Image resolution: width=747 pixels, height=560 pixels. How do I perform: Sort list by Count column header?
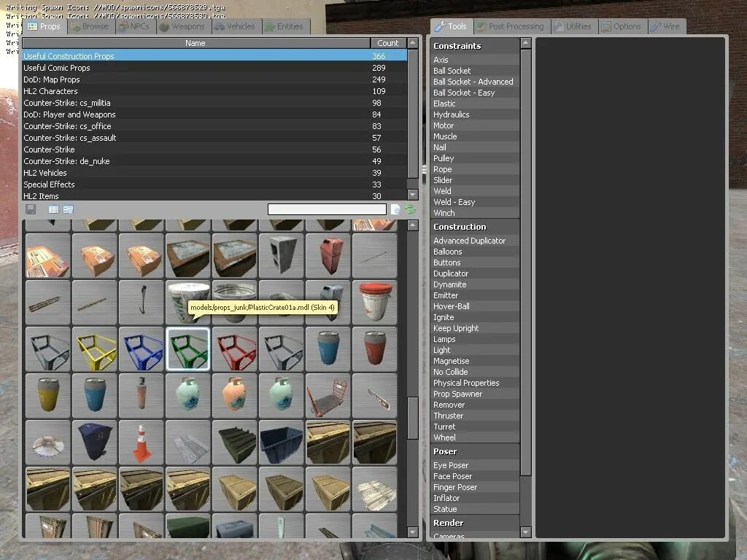[x=388, y=43]
